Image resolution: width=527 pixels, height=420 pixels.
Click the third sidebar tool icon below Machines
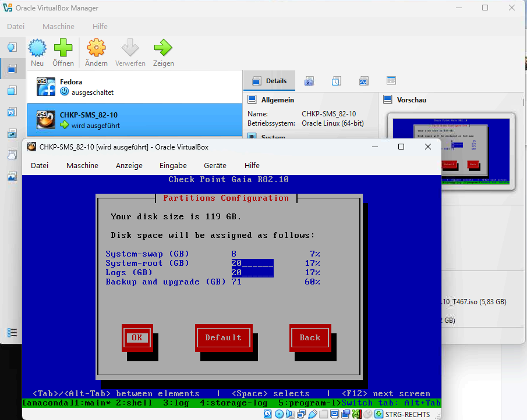[x=12, y=90]
